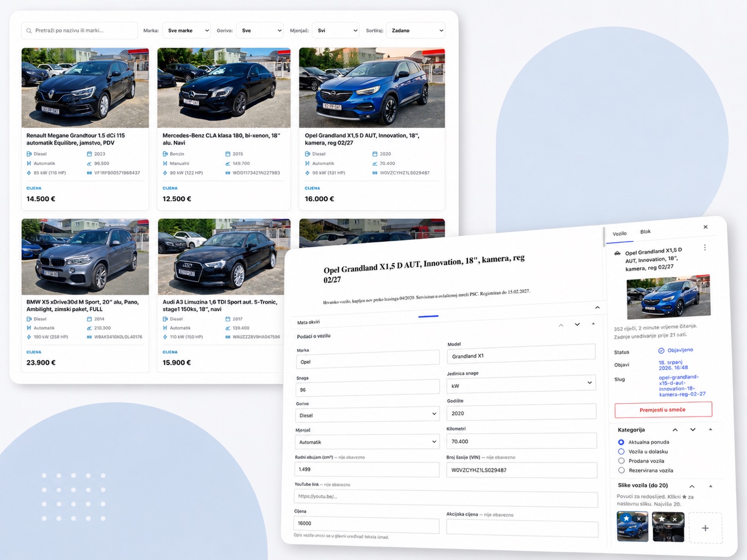Click the mileage icon on the BMW X5 card
747x560 pixels.
point(89,328)
